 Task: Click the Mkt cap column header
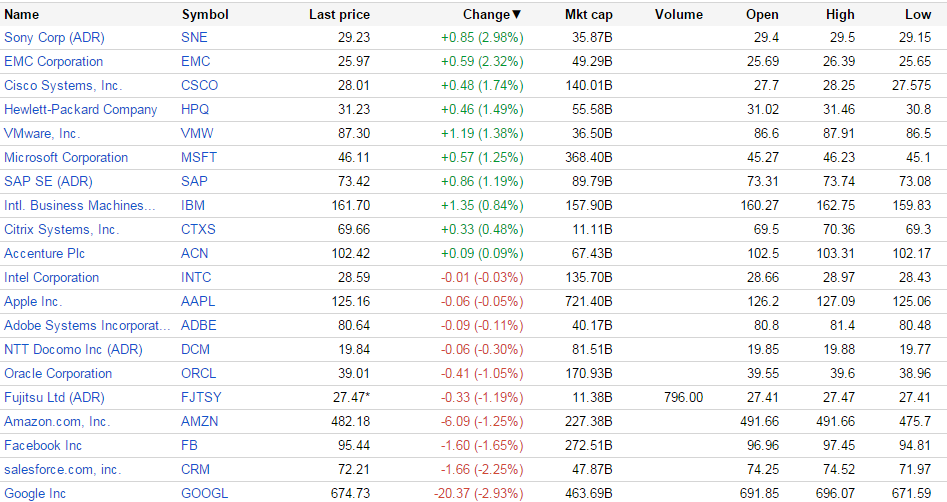(x=587, y=14)
